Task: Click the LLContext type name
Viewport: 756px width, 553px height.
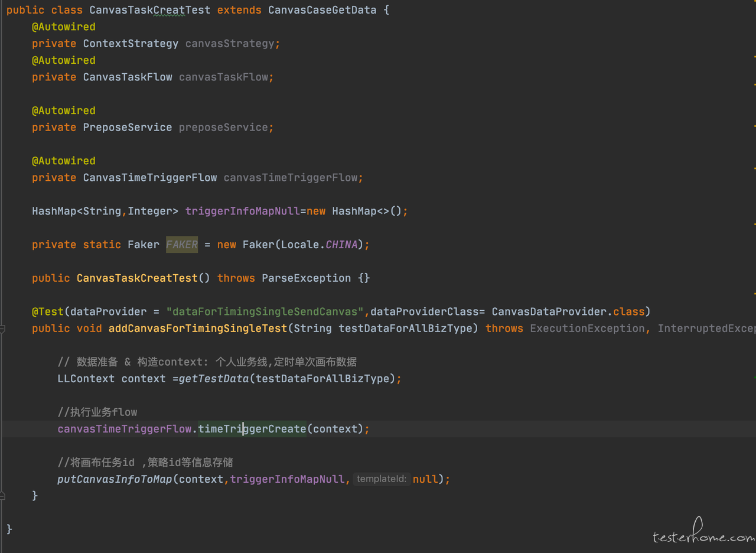Action: [86, 379]
